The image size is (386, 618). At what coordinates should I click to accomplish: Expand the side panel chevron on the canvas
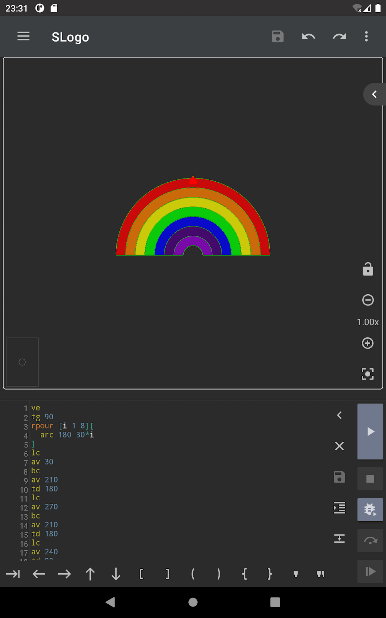click(x=374, y=94)
